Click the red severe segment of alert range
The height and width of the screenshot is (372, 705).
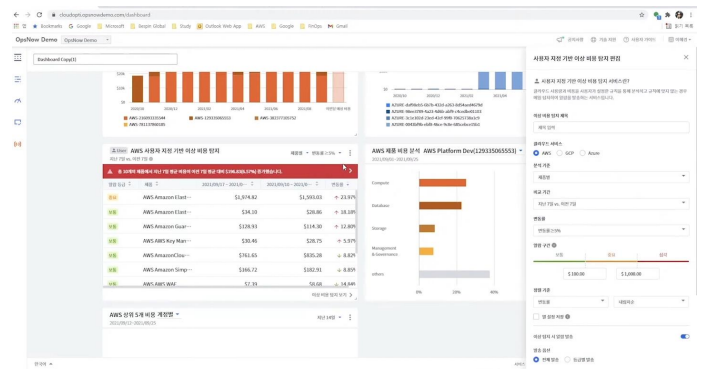click(x=663, y=260)
